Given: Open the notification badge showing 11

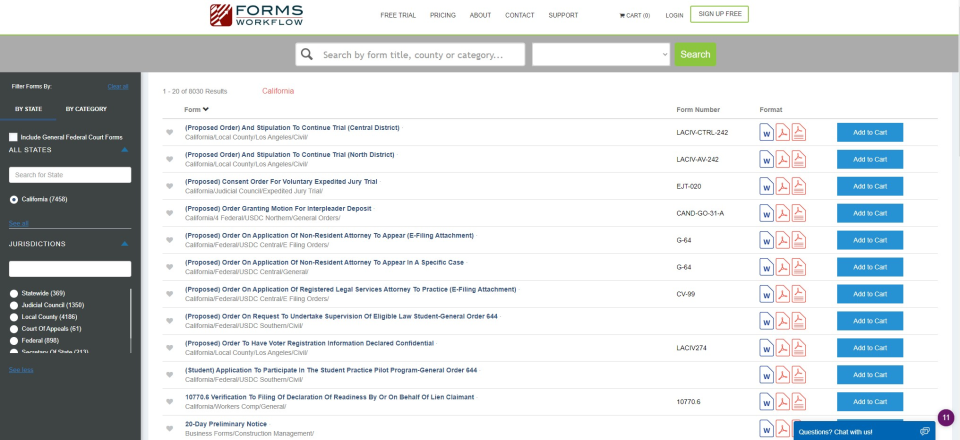Looking at the screenshot, I should coord(946,418).
